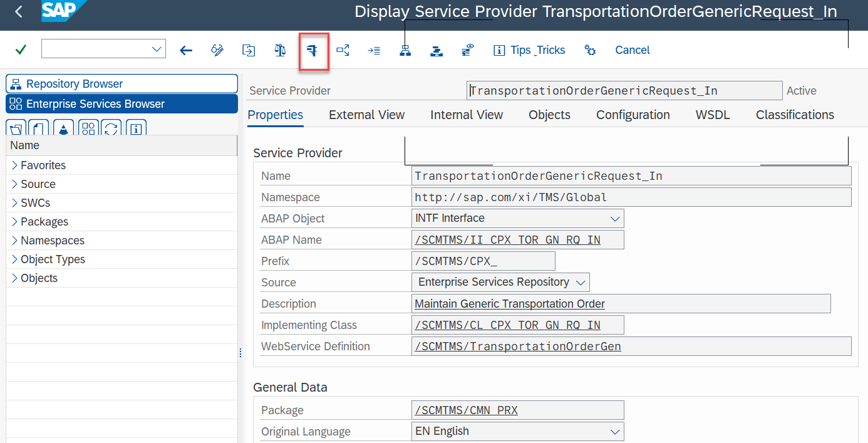Image resolution: width=868 pixels, height=443 pixels.
Task: Click the Back arrow in the toolbar
Action: (186, 50)
